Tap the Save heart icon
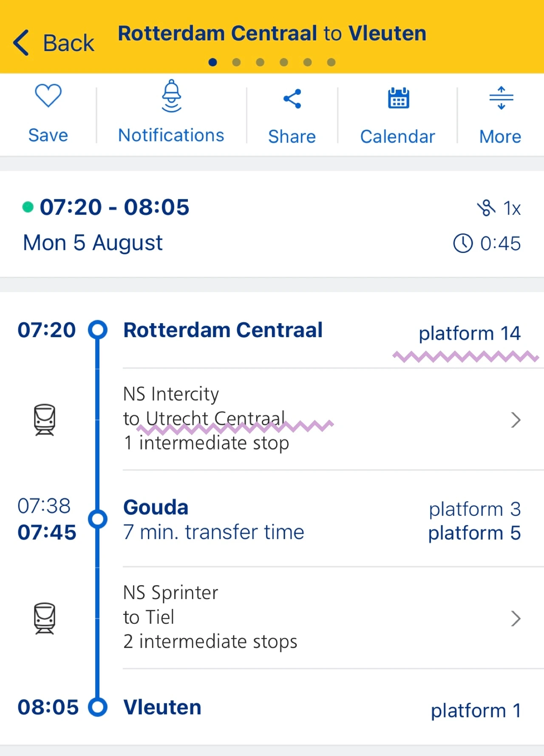This screenshot has width=544, height=756. 48,96
